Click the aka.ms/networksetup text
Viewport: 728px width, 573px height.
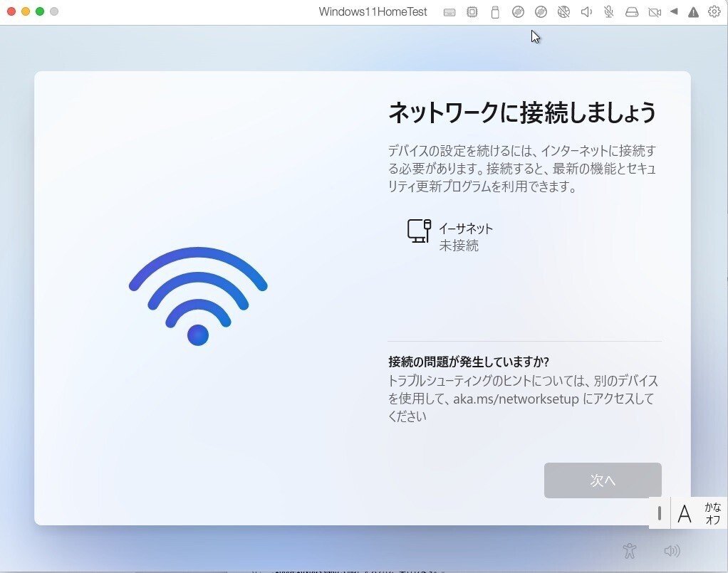(516, 399)
